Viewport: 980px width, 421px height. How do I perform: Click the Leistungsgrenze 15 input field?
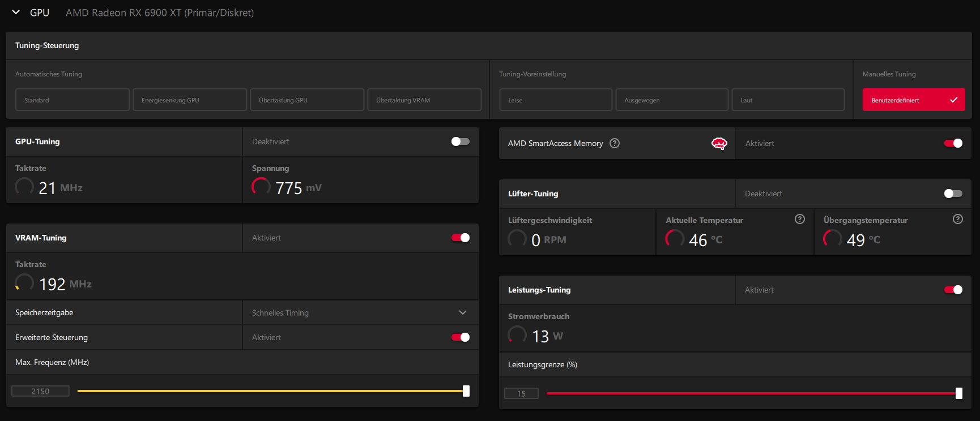(x=521, y=393)
